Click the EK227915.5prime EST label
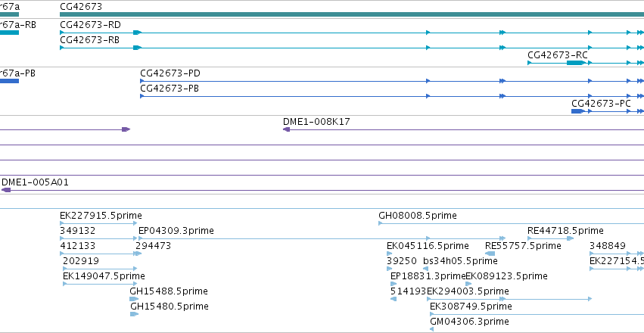Image resolution: width=644 pixels, height=333 pixels. (101, 216)
